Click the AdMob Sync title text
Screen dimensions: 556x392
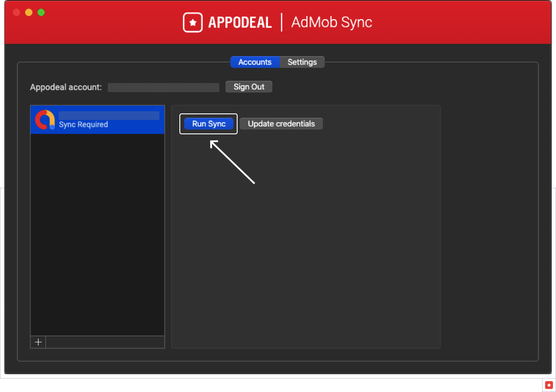coord(331,22)
